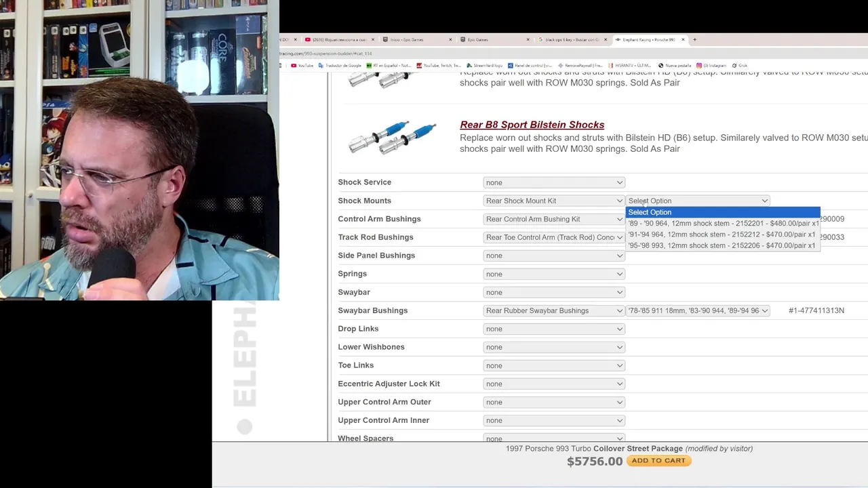Close the black ops 6 key tab

(605, 39)
